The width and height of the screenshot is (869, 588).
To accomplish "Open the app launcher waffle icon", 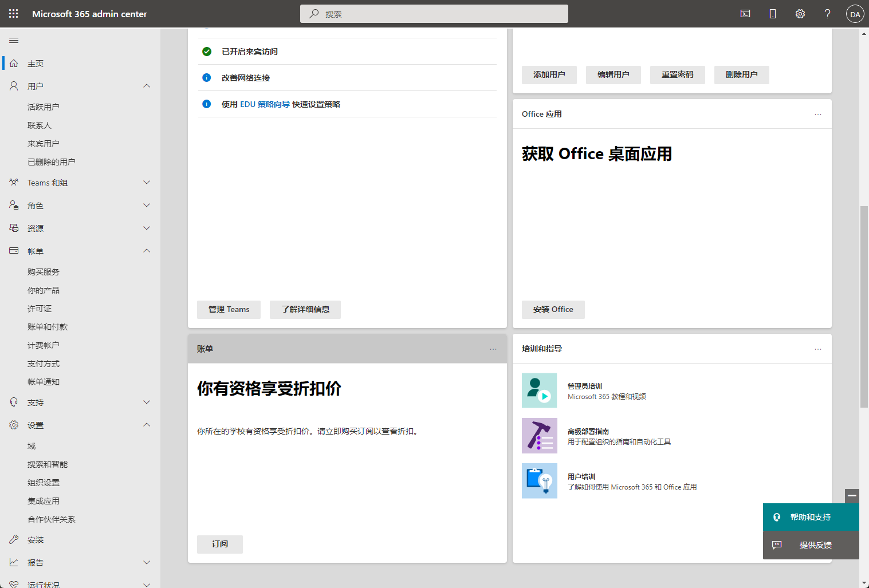I will point(14,14).
